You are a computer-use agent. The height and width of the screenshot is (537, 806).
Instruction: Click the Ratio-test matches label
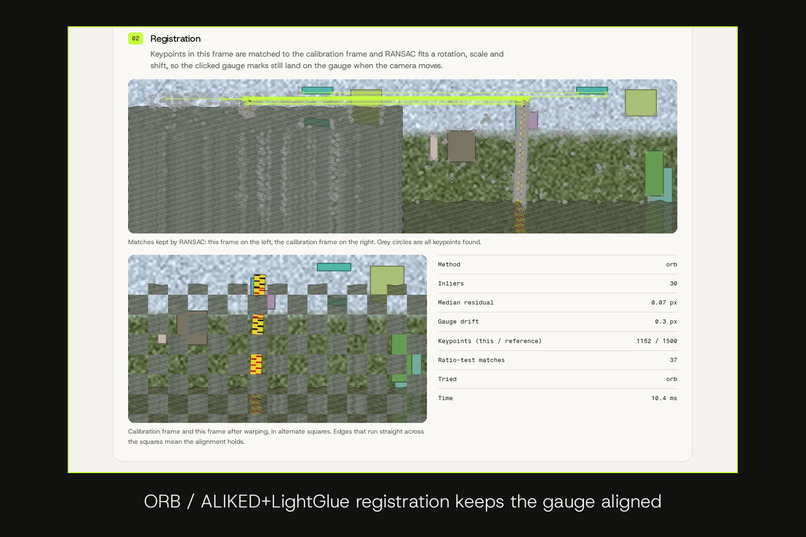coord(471,360)
